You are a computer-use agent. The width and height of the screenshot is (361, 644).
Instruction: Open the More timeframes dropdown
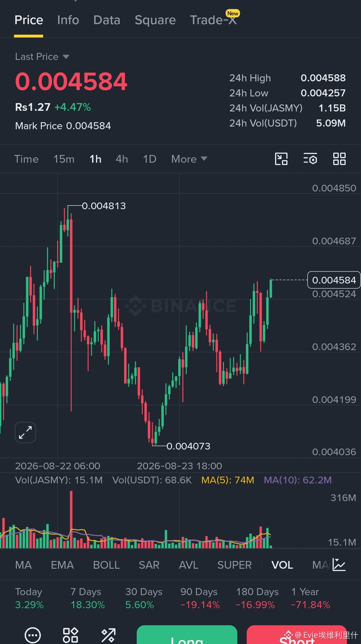(x=189, y=159)
